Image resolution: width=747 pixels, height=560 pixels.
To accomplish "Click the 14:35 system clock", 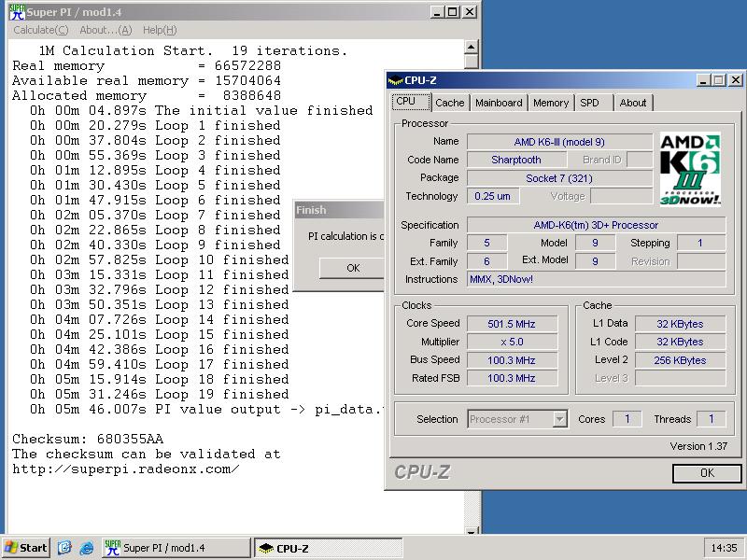I will click(724, 548).
